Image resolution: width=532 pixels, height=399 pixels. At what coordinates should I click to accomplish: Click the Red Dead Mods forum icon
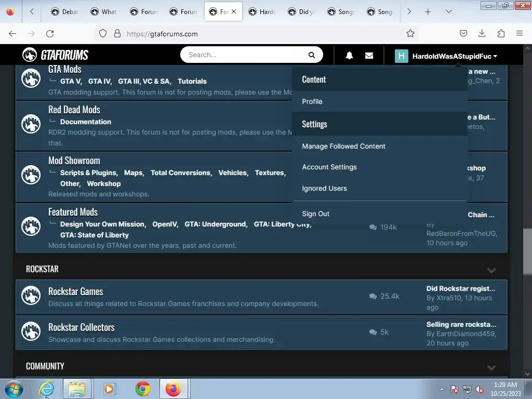[31, 124]
